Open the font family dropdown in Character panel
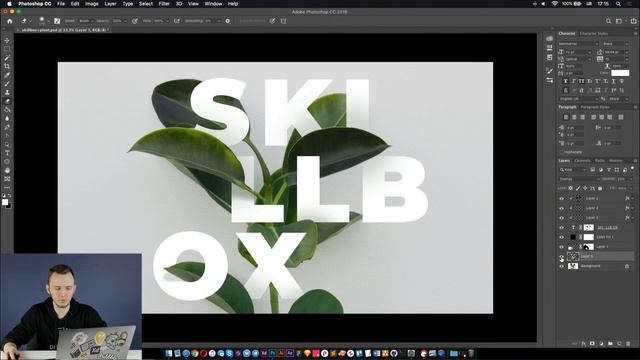640x360 pixels. [578, 44]
